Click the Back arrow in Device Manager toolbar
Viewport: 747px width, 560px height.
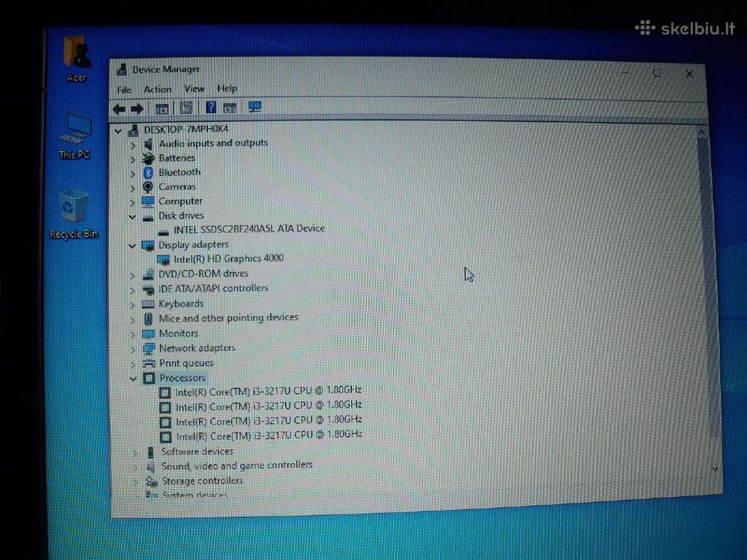[119, 109]
